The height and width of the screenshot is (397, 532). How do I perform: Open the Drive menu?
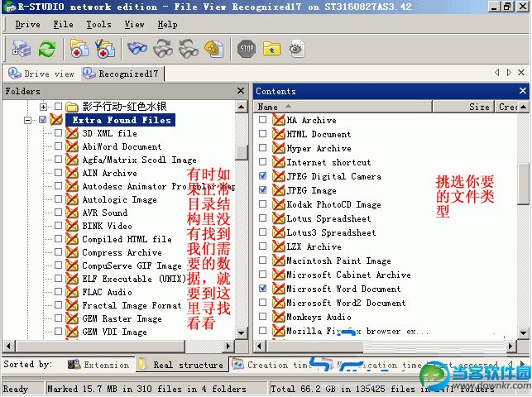(x=27, y=25)
